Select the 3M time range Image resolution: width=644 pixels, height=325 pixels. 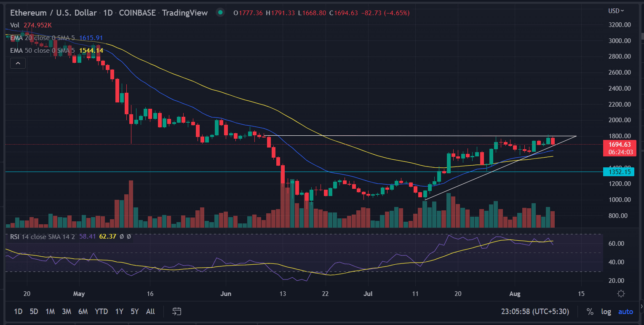(66, 312)
